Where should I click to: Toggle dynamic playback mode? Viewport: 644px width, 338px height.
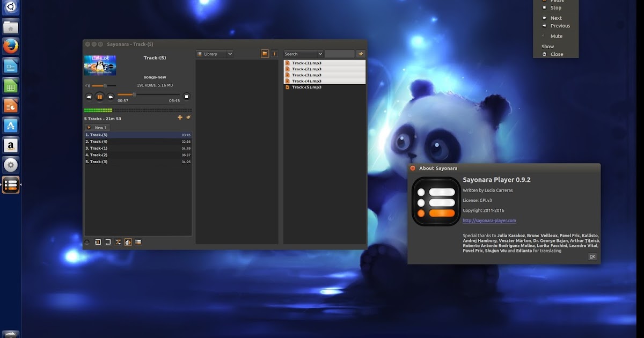tap(128, 242)
